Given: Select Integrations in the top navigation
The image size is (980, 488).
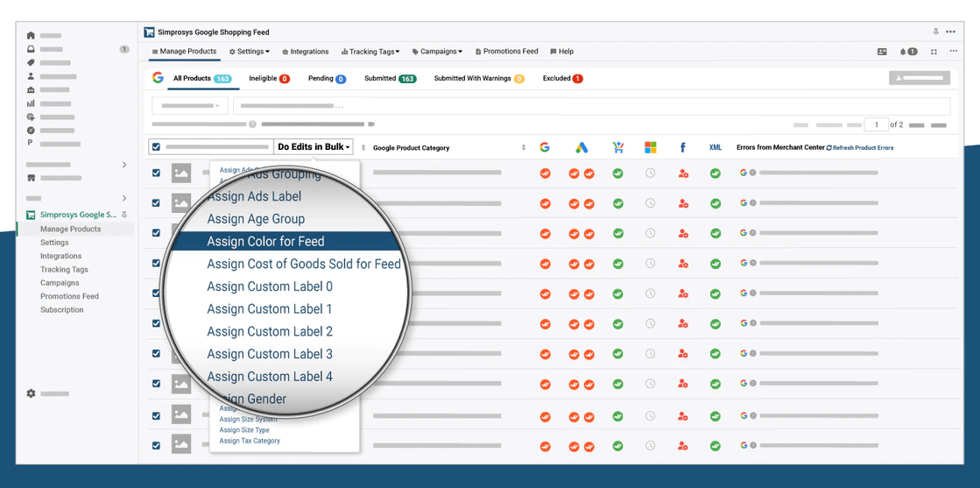Looking at the screenshot, I should [305, 52].
